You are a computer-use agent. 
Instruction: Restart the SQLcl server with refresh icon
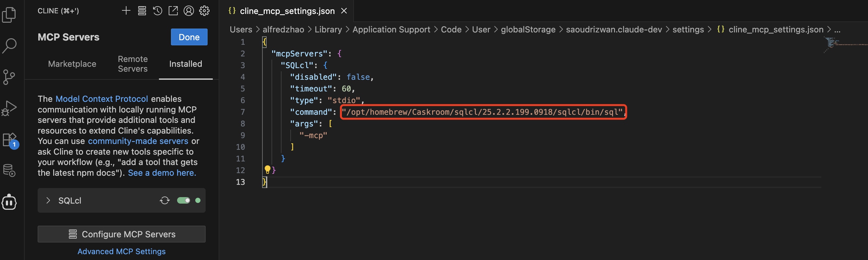click(164, 200)
